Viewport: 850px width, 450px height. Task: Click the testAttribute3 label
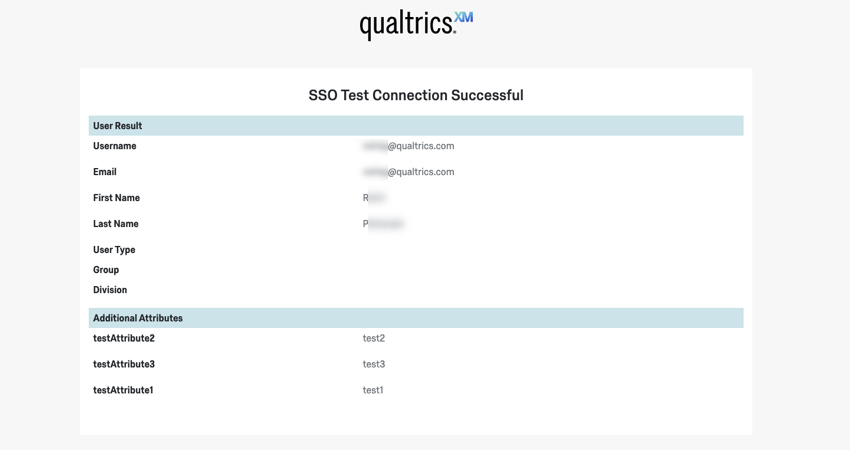pos(124,364)
